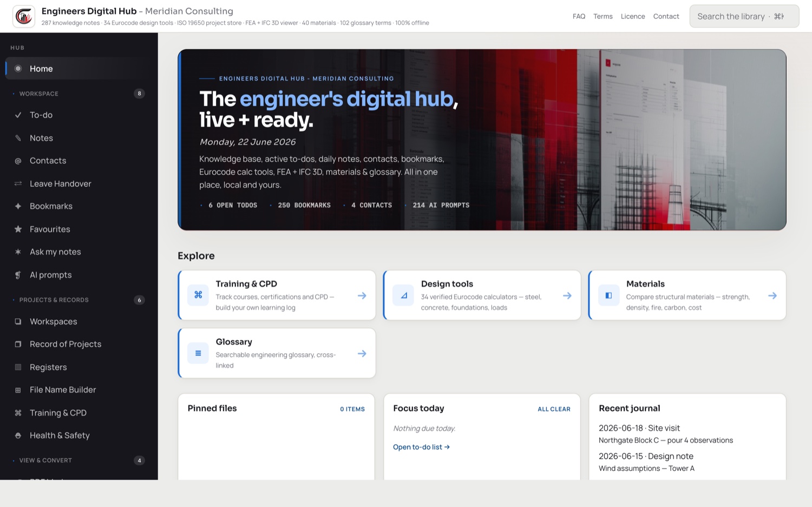812x507 pixels.
Task: Click the Ask my notes asterisk icon
Action: pyautogui.click(x=18, y=252)
